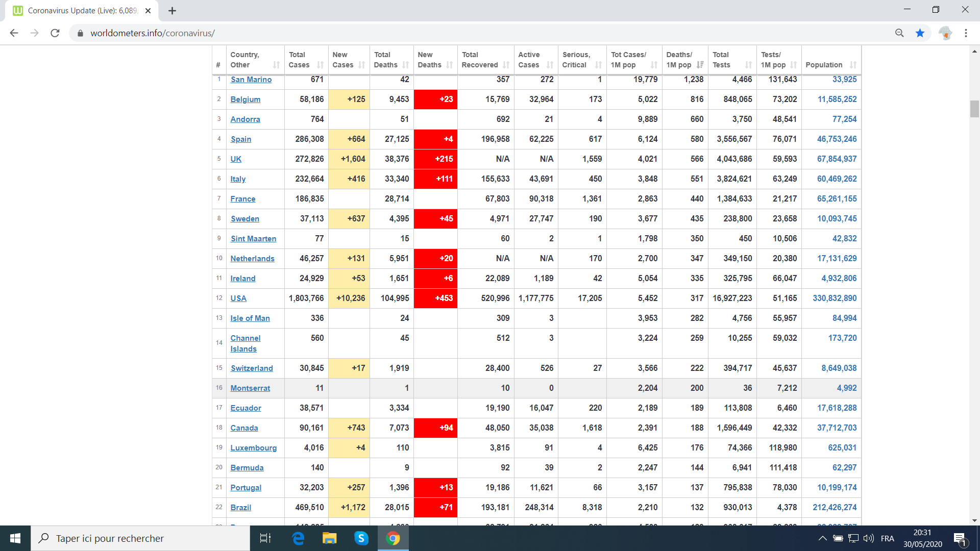Viewport: 980px width, 551px height.
Task: Launch Microsoft Edge from taskbar
Action: click(x=298, y=538)
